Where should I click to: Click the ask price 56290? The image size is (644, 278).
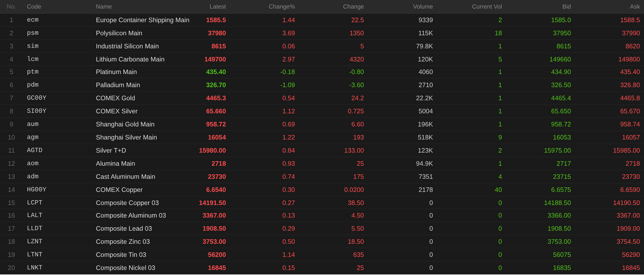click(631, 255)
